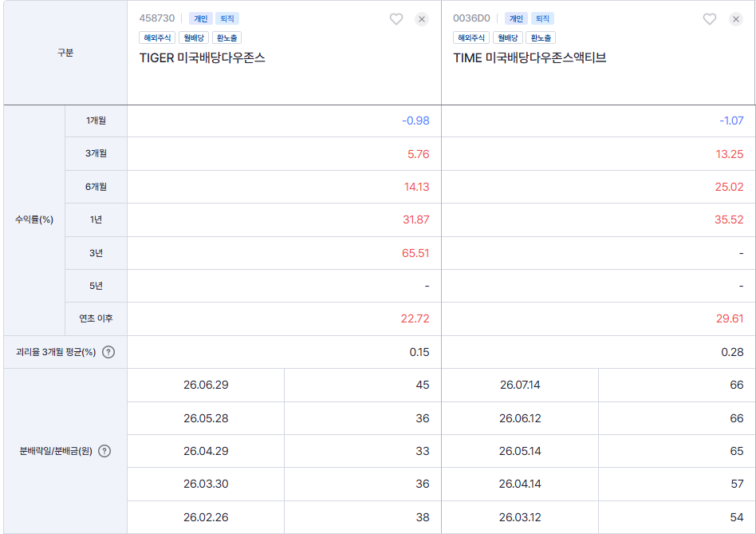Select 월배당 tag under TIGER ETF

tap(194, 38)
